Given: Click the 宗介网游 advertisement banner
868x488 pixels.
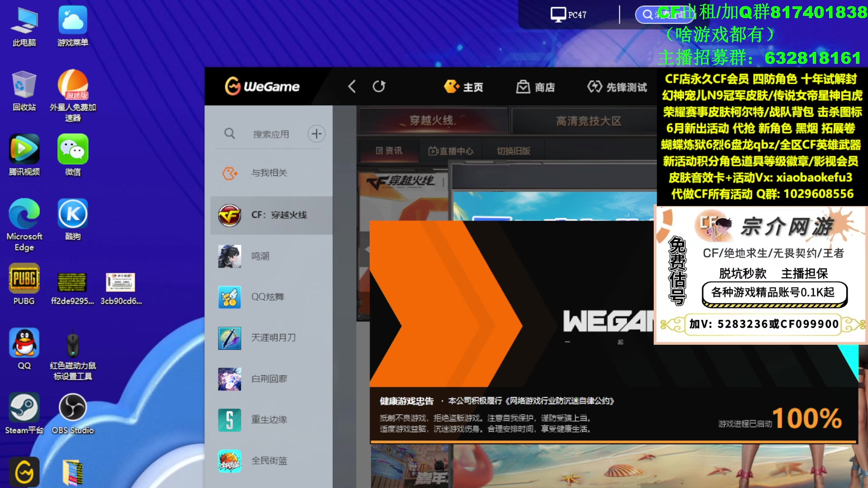Looking at the screenshot, I should tap(761, 275).
